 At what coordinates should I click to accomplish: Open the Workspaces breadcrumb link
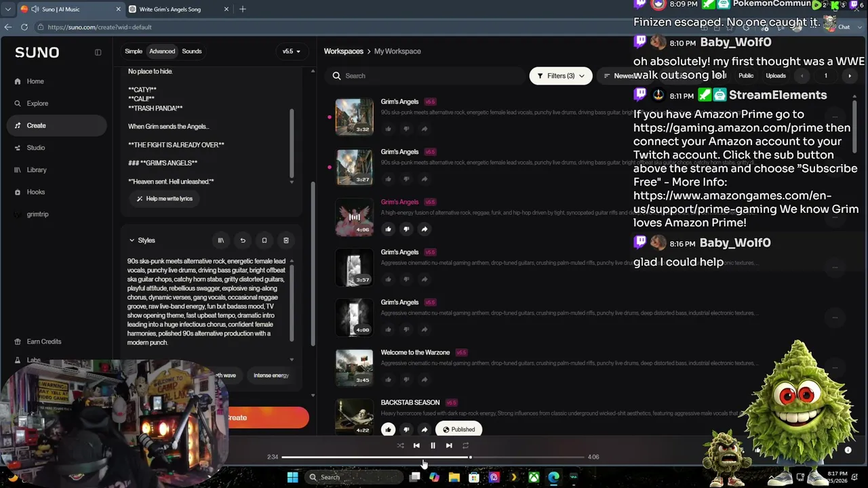(344, 52)
